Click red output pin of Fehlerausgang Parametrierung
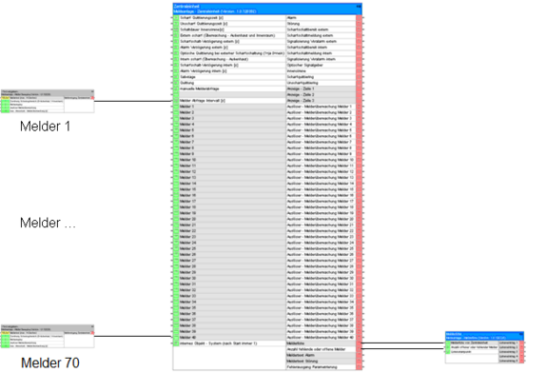This screenshot has height=392, width=546. point(359,367)
